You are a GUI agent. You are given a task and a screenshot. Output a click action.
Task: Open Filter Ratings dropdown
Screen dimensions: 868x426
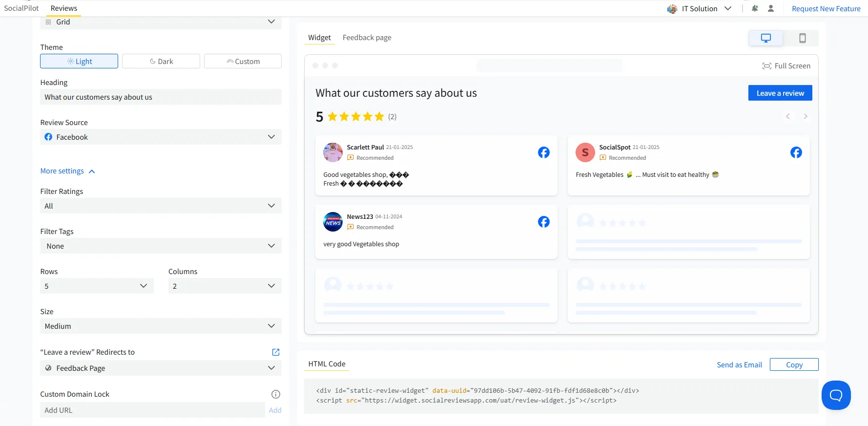pyautogui.click(x=161, y=206)
